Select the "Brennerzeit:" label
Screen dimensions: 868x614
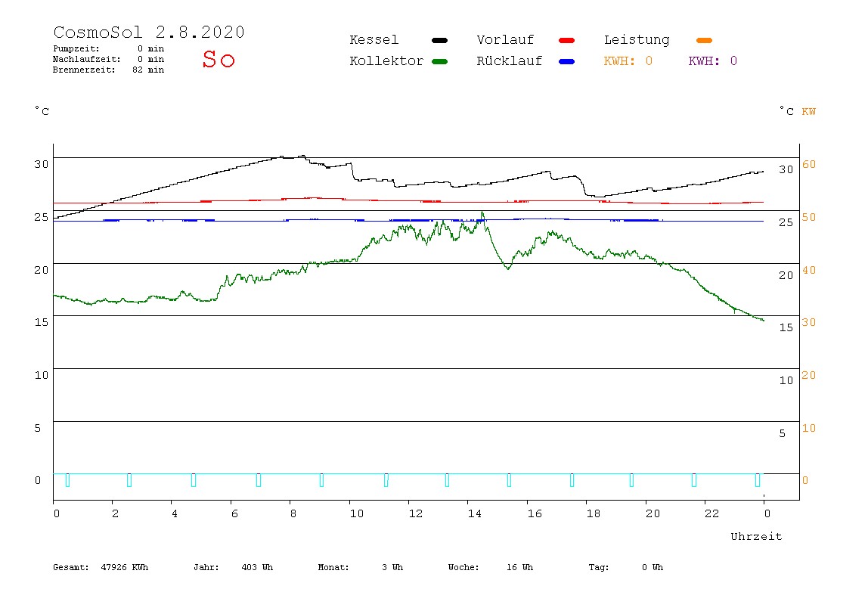point(84,70)
